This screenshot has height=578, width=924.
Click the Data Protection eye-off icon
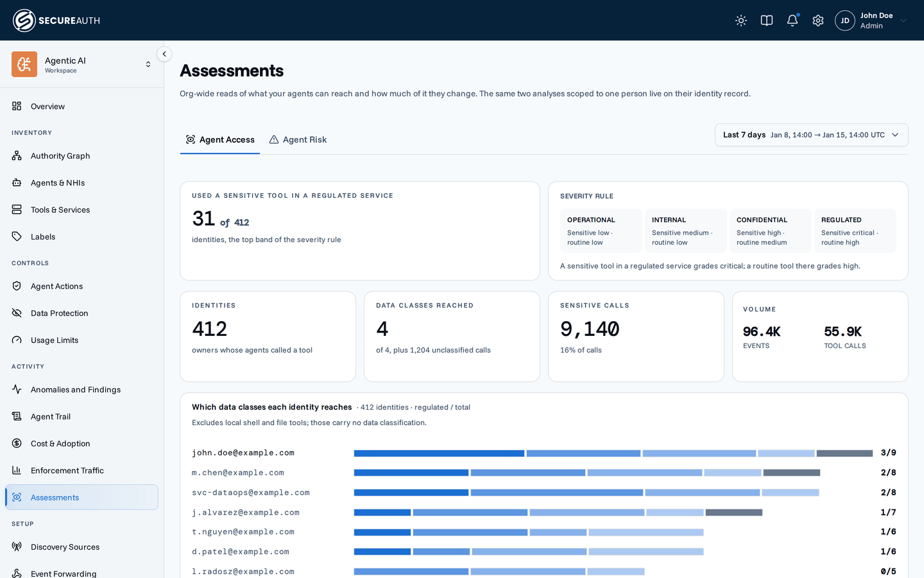coord(17,313)
